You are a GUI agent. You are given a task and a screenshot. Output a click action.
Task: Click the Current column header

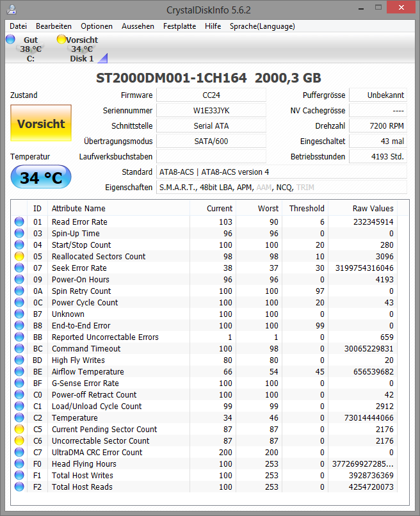pyautogui.click(x=213, y=208)
